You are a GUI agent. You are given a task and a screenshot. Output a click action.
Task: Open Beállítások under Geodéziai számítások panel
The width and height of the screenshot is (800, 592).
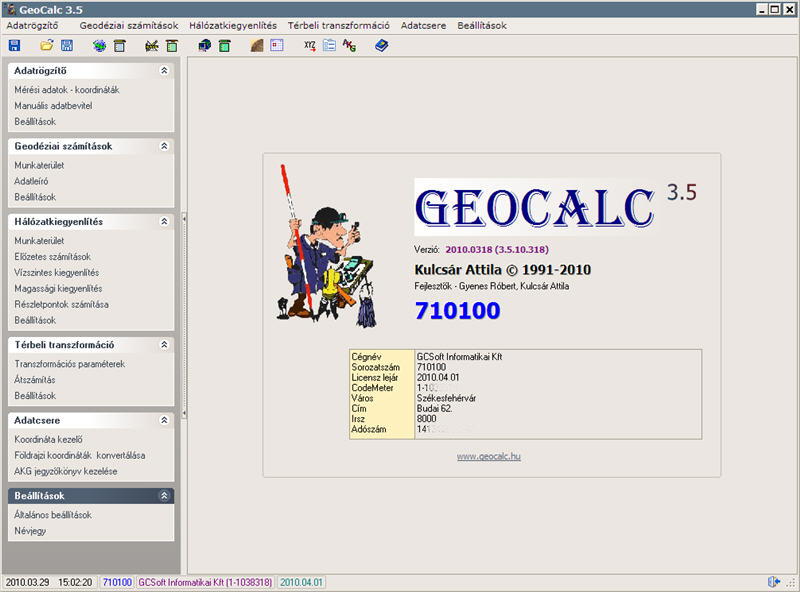click(35, 197)
